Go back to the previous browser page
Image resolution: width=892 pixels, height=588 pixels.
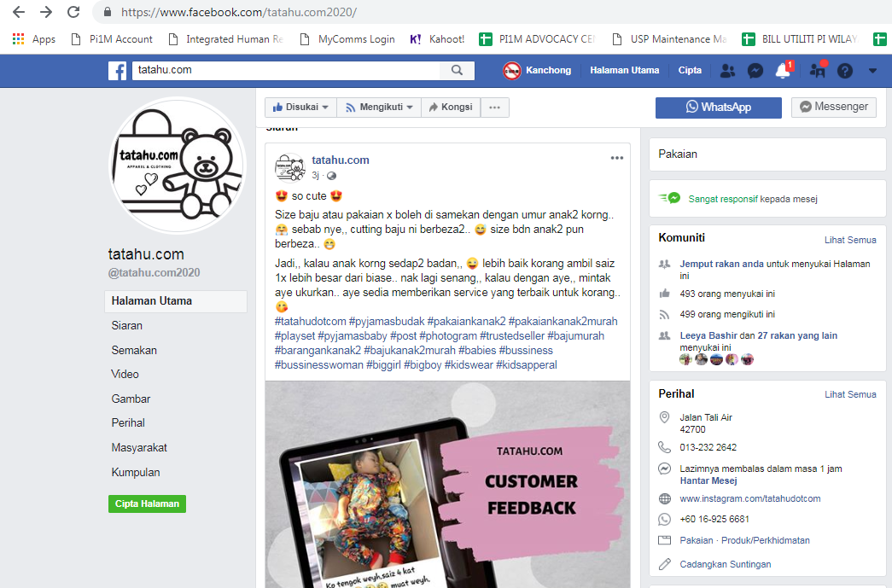coord(19,12)
